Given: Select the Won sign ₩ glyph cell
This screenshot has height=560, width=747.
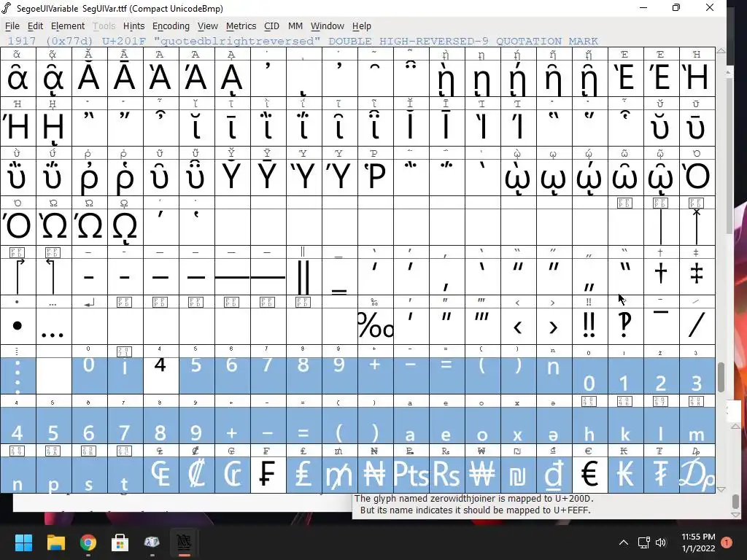Looking at the screenshot, I should pyautogui.click(x=483, y=475).
